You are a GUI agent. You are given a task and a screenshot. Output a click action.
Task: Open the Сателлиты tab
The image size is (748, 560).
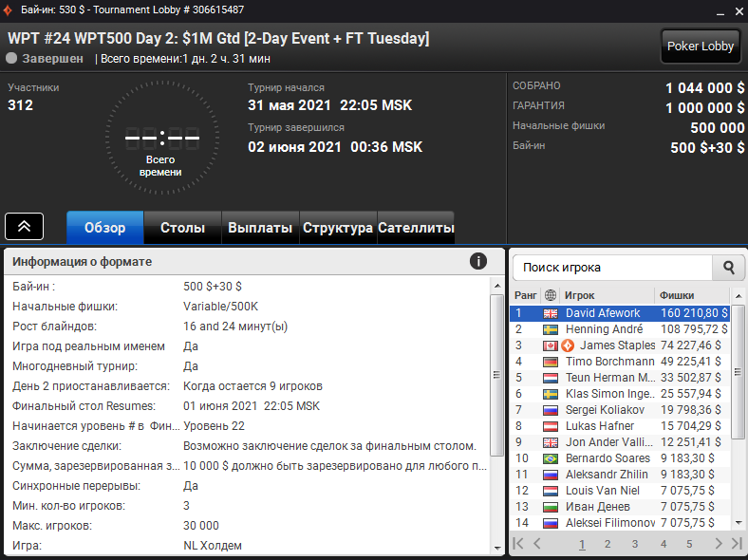416,228
